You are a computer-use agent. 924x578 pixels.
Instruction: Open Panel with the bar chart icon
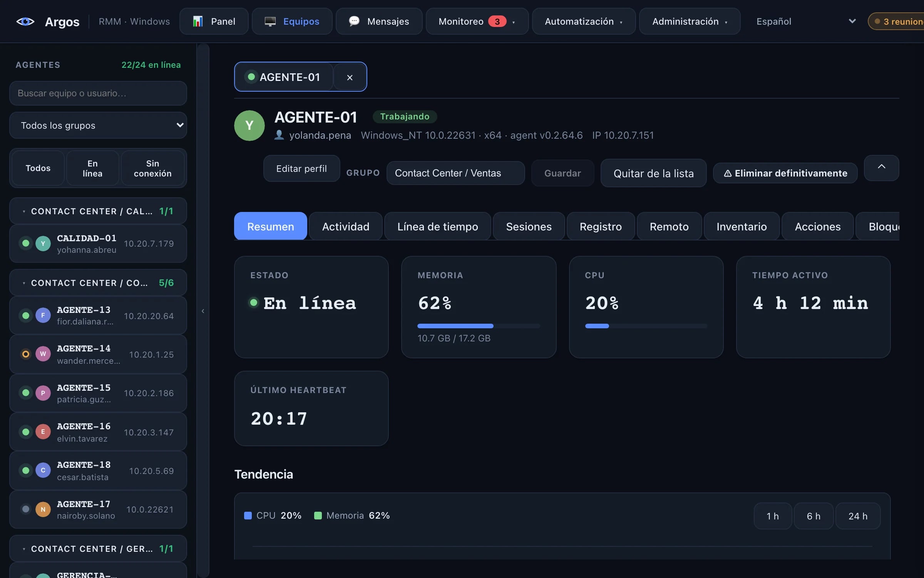[x=214, y=22]
